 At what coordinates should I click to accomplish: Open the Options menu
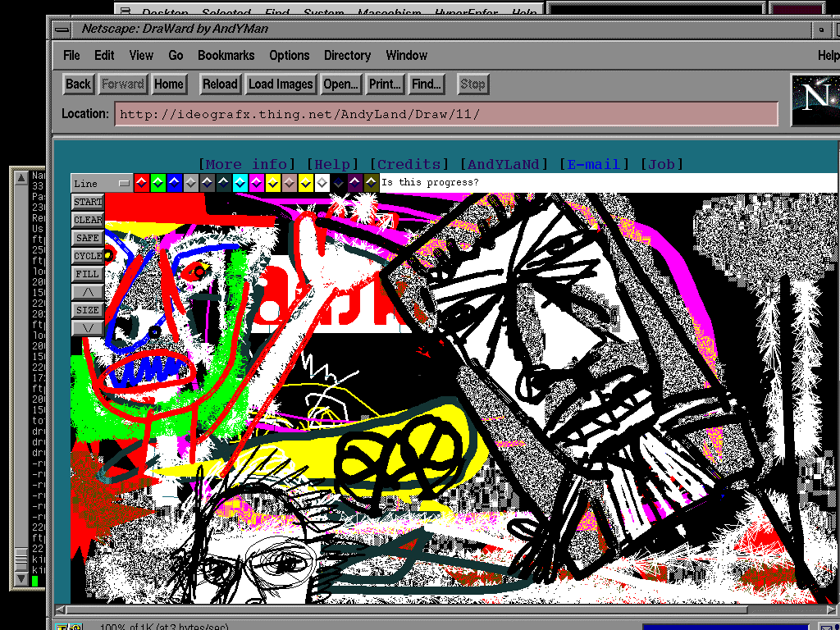[x=289, y=56]
